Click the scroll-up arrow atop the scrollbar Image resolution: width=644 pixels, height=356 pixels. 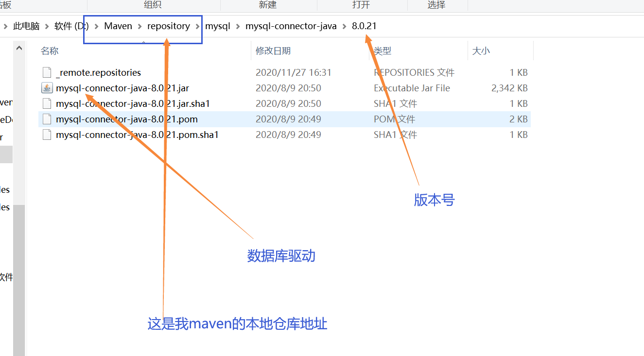click(x=18, y=47)
